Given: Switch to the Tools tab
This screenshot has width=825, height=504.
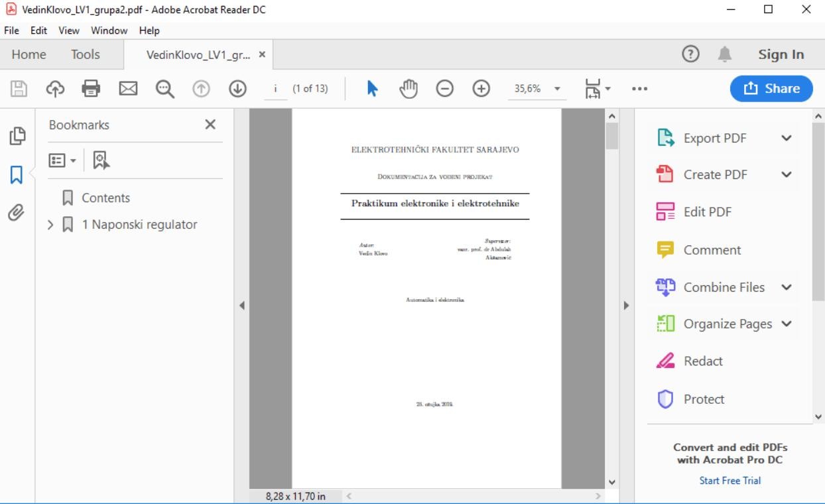Looking at the screenshot, I should [86, 55].
